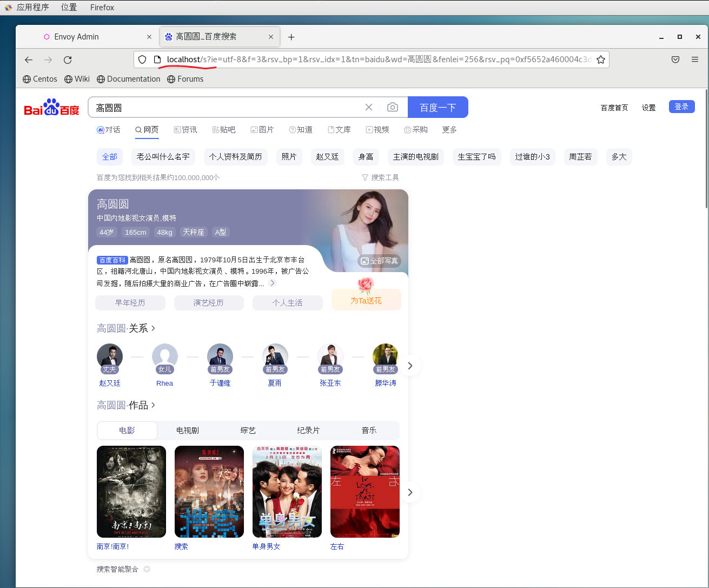Open 全部写真 photo gallery

click(380, 261)
